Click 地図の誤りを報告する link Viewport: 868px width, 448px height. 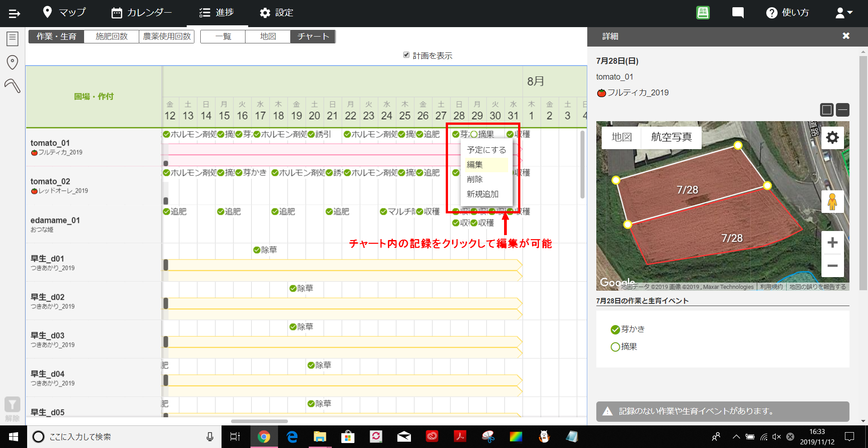(x=817, y=287)
